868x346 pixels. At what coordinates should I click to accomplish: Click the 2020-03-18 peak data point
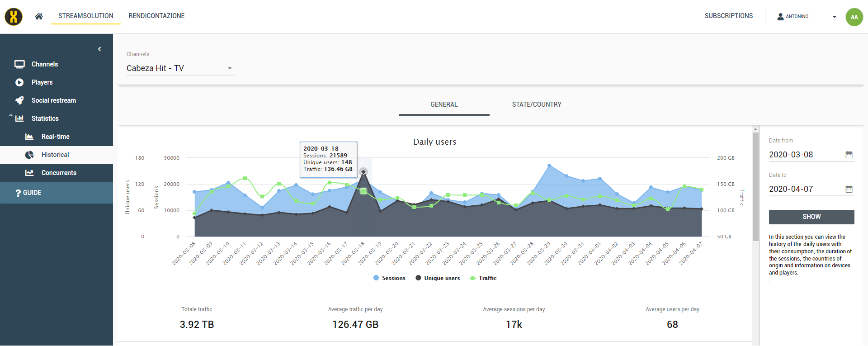pyautogui.click(x=363, y=172)
